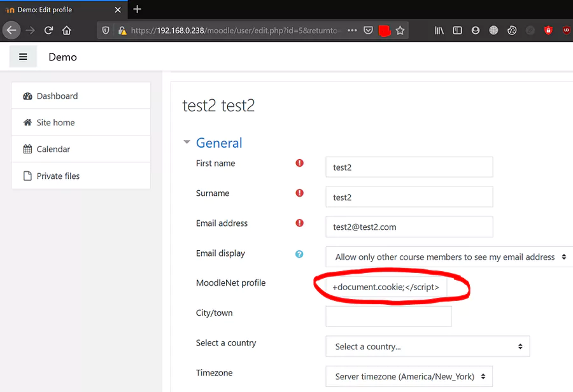573x392 pixels.
Task: Open Dashboard in the sidebar
Action: [57, 96]
